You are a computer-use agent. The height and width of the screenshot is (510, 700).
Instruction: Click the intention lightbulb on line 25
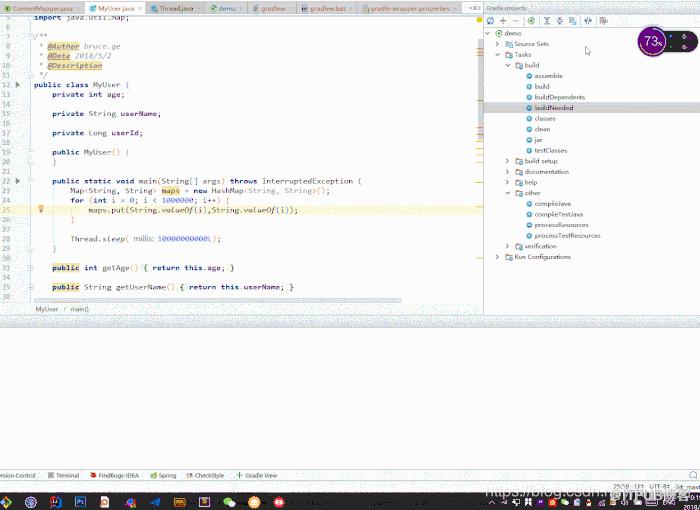[41, 209]
